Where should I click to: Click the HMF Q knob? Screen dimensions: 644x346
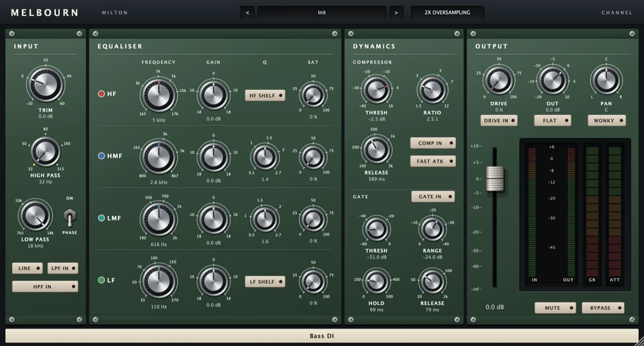(x=265, y=157)
